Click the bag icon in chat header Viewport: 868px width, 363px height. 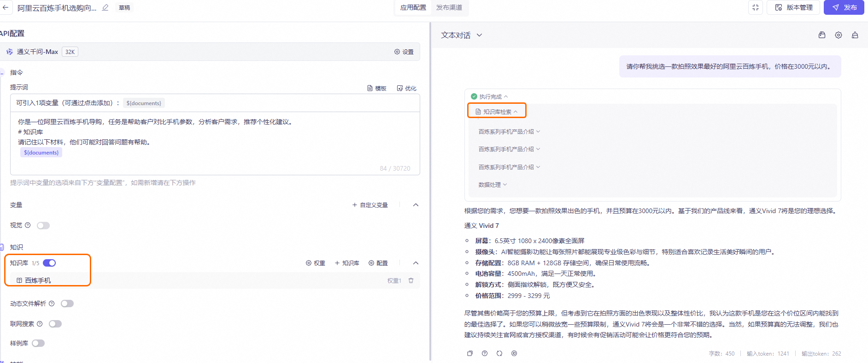(822, 35)
